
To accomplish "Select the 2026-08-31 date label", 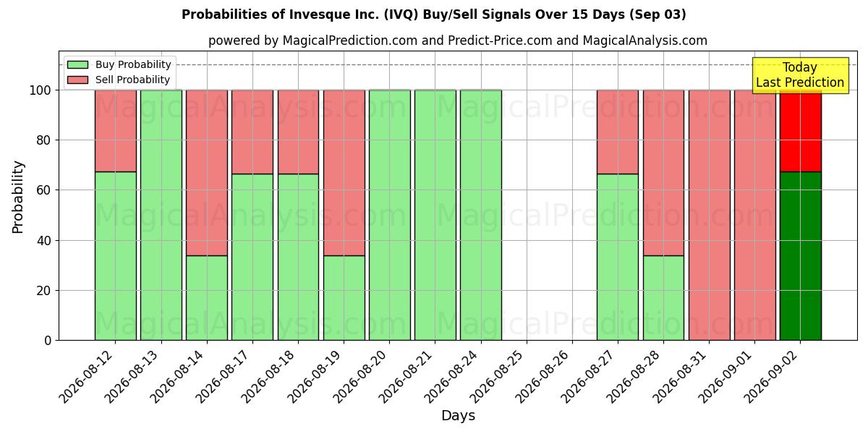I will point(681,375).
